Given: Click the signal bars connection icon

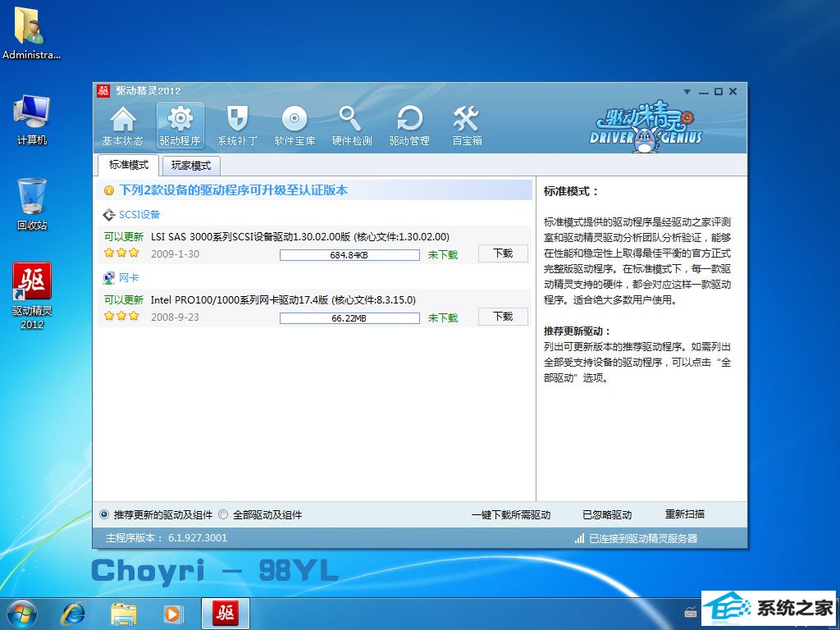Looking at the screenshot, I should click(580, 538).
